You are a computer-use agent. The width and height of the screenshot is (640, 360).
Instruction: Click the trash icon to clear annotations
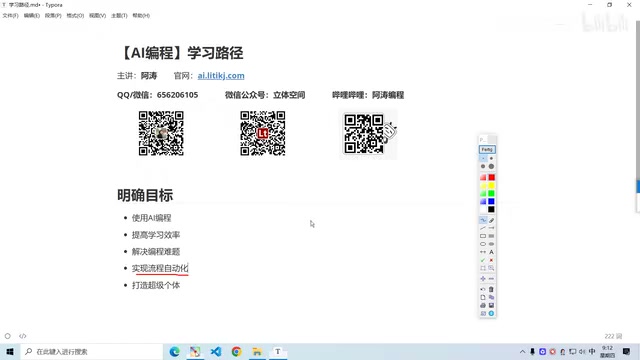[x=491, y=289]
